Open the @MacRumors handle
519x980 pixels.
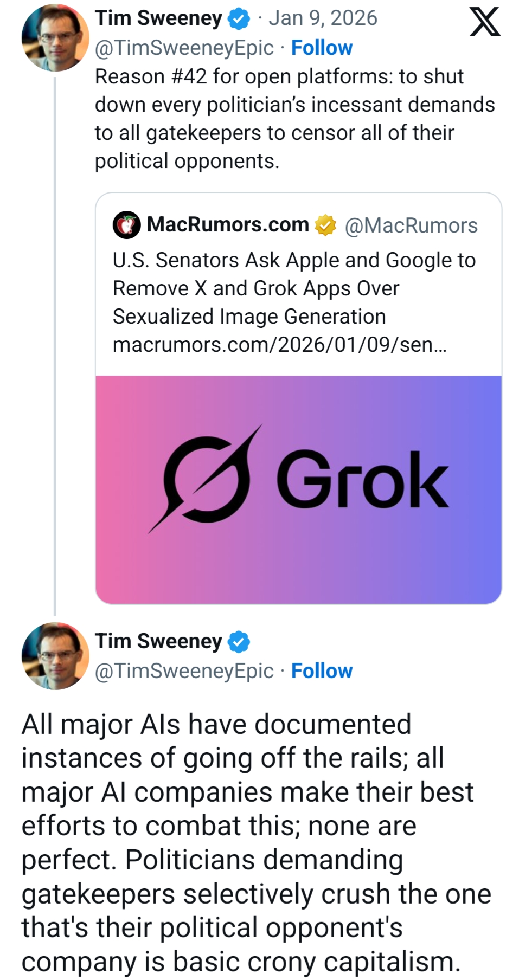point(411,225)
